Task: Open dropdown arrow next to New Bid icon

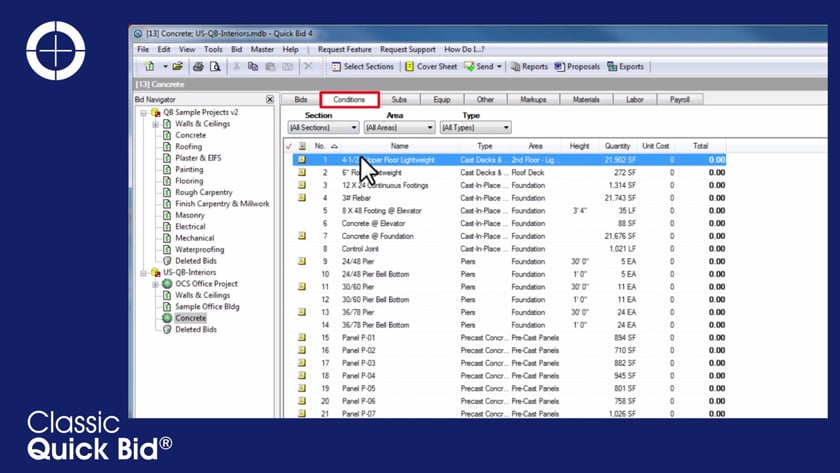Action: tap(166, 66)
